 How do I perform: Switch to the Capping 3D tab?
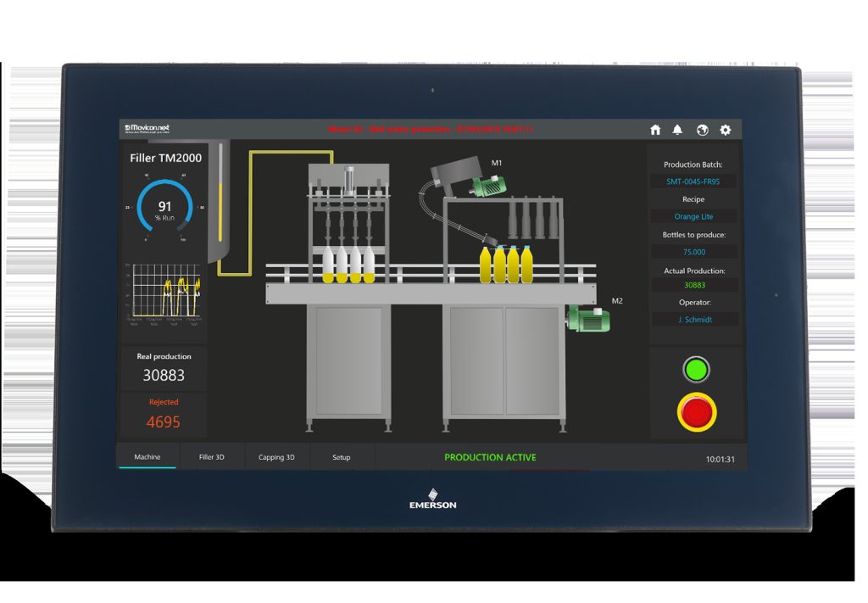(276, 456)
